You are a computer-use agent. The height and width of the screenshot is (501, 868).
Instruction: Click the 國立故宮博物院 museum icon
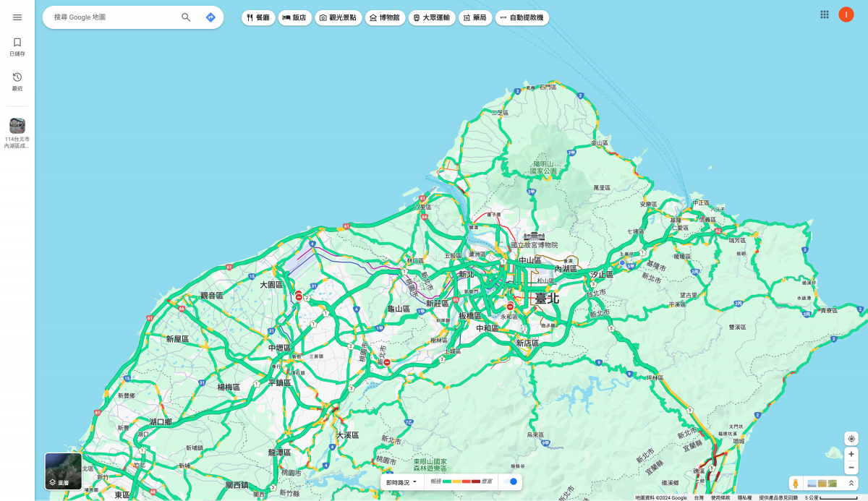pos(534,236)
